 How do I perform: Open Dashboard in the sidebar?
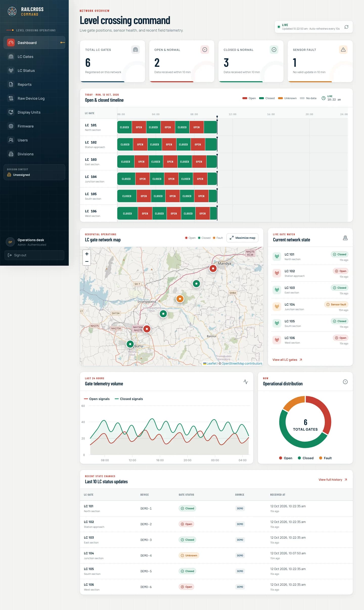coord(34,43)
